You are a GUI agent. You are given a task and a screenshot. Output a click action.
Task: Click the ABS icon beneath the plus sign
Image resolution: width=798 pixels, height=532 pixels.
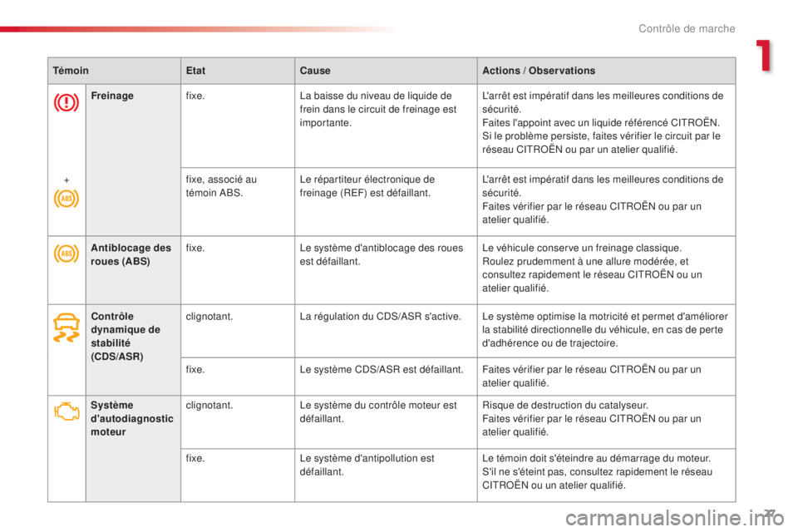tap(66, 198)
